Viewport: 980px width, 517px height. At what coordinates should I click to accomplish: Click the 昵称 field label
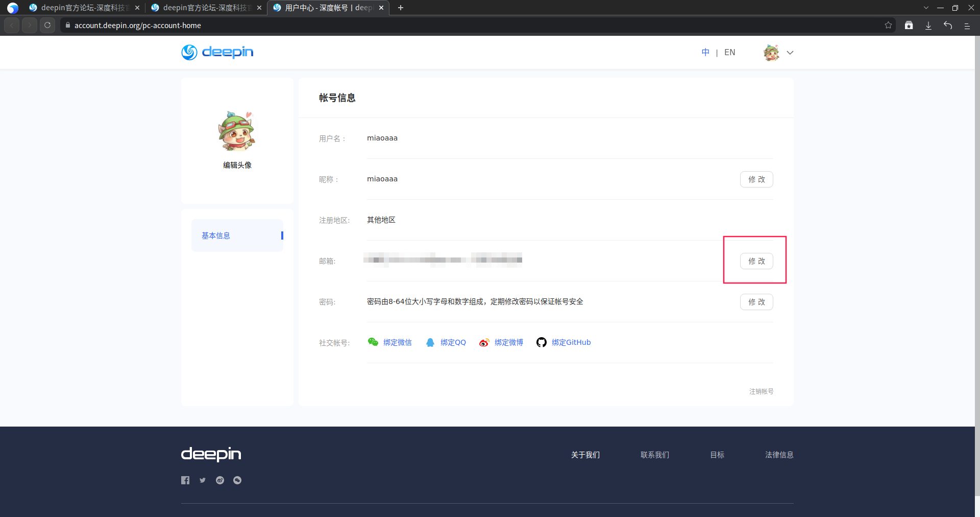point(329,179)
